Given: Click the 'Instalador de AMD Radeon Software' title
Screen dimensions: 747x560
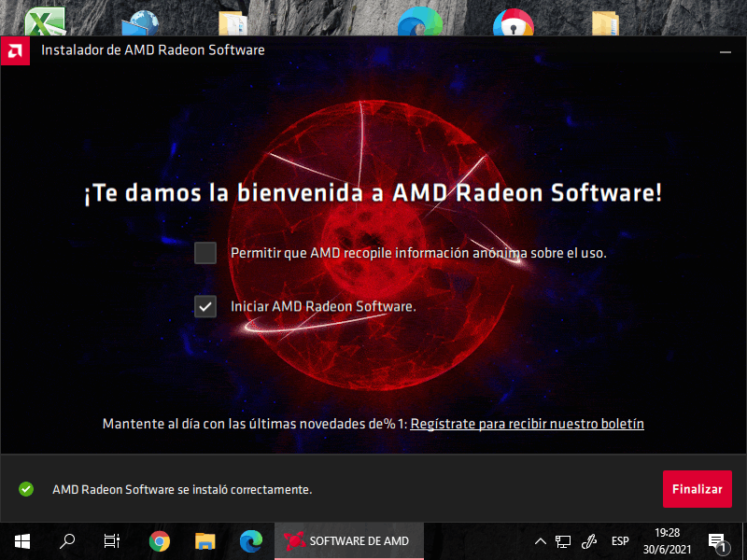Looking at the screenshot, I should coord(153,50).
